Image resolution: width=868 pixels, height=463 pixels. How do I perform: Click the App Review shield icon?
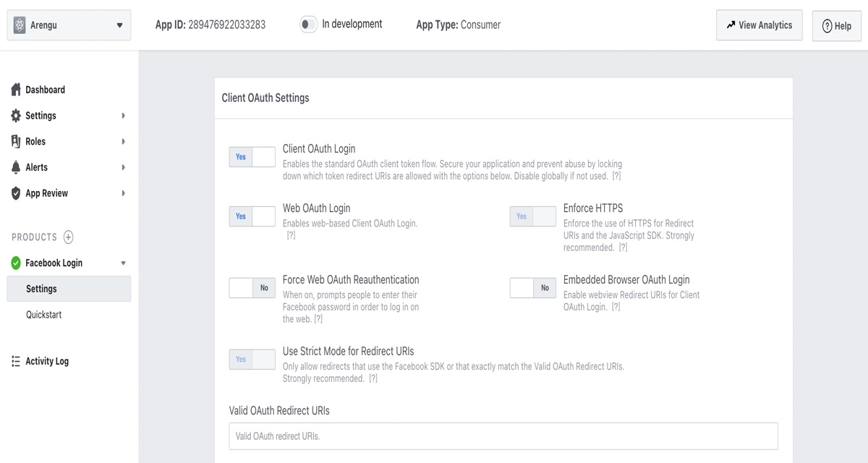(16, 193)
